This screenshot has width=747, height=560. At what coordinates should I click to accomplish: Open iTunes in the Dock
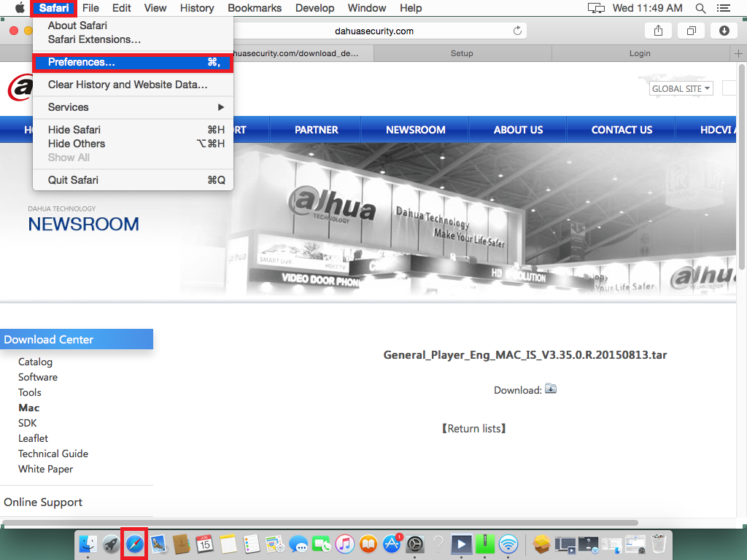pos(345,544)
